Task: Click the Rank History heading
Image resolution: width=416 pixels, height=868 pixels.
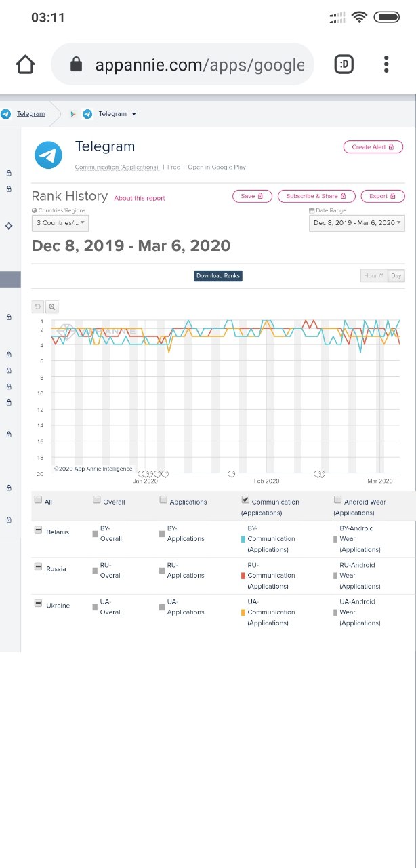Action: 70,196
